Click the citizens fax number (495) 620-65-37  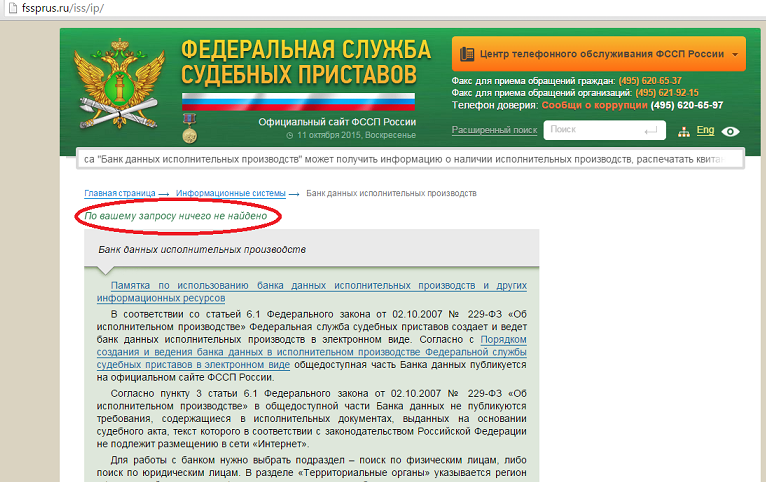[x=650, y=81]
